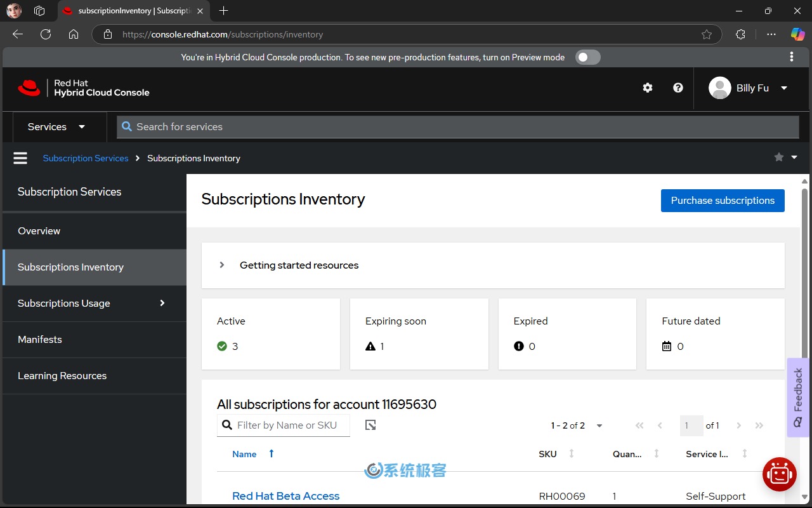Open the Billy Fu user menu

click(750, 88)
